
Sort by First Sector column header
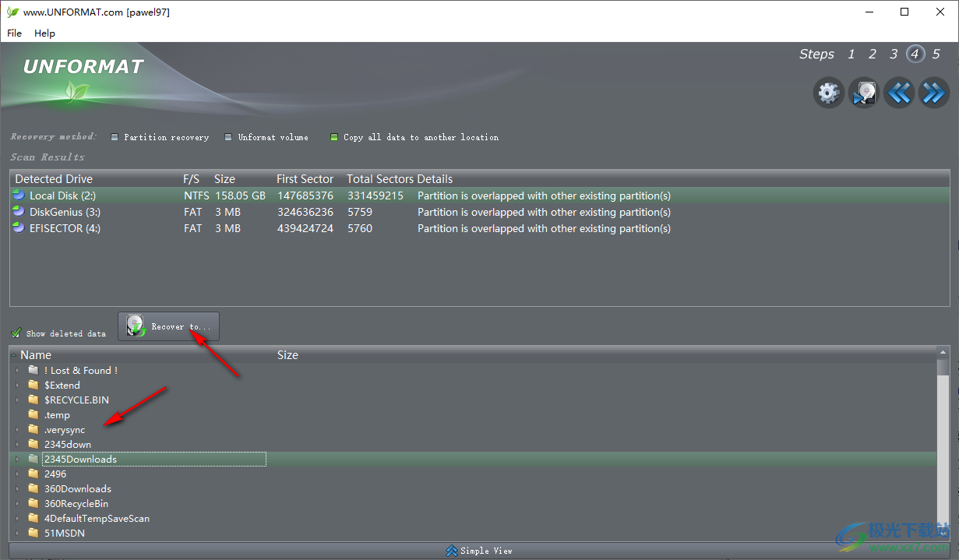click(305, 179)
